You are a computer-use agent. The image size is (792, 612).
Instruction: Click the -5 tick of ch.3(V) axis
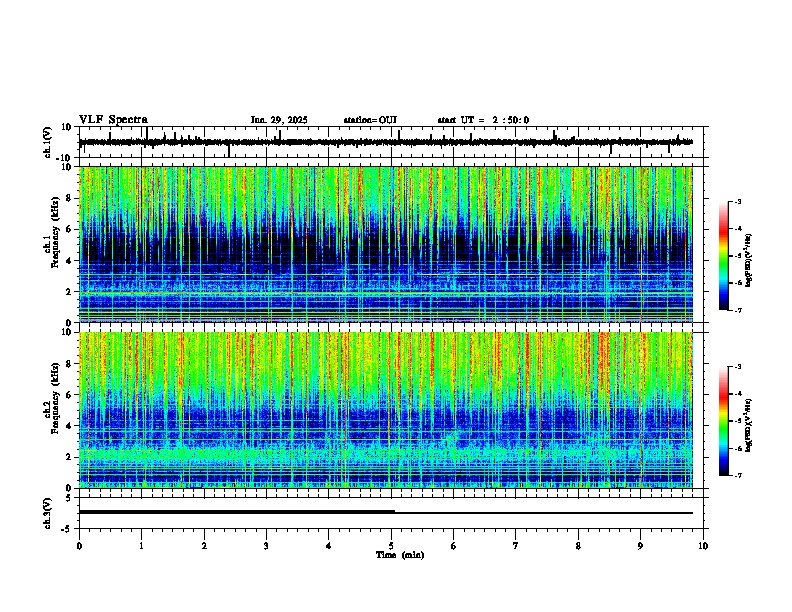(x=68, y=529)
